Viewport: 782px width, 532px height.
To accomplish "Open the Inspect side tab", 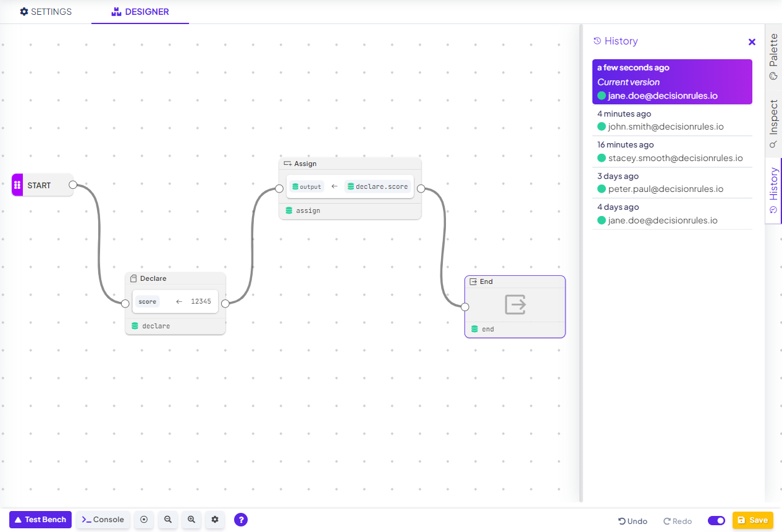I will point(773,123).
